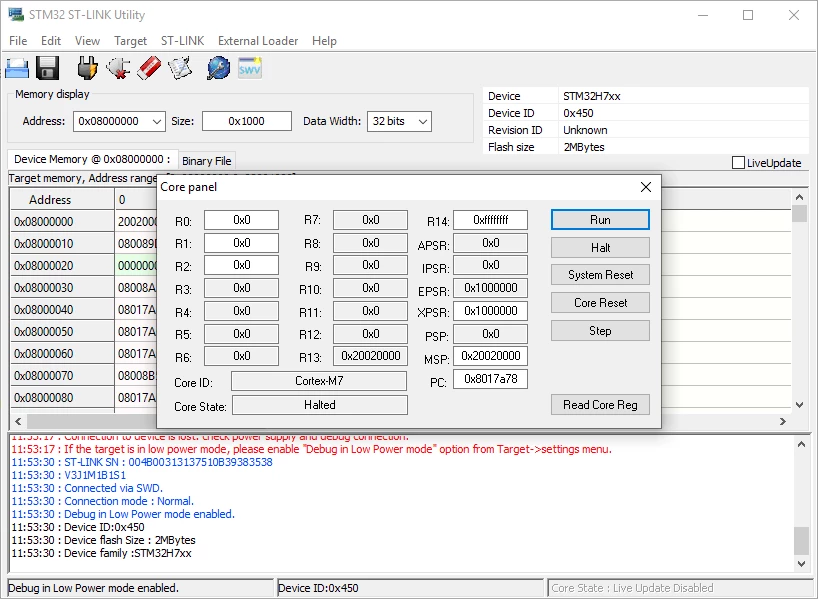Click the Core ID Cortex-M7 field
The height and width of the screenshot is (599, 818).
click(x=319, y=381)
